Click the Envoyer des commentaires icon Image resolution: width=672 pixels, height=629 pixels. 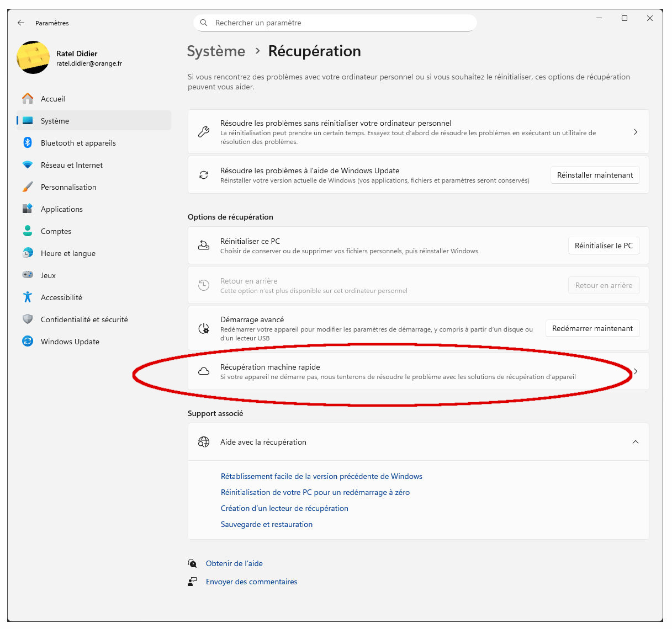click(192, 582)
